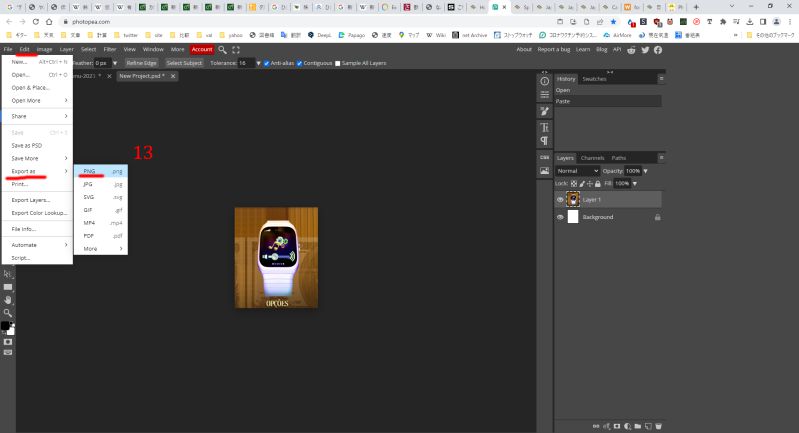Toggle Quick Mask mode icon
Viewport: 799px width, 433px height.
8,342
